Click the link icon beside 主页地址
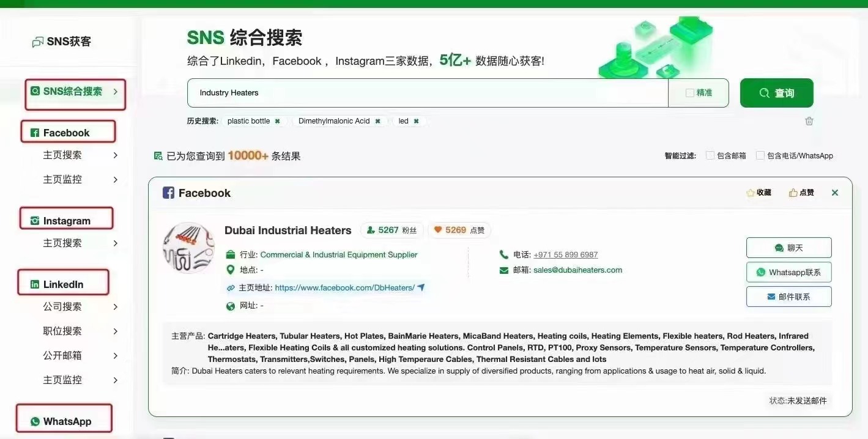868x439 pixels. click(x=231, y=288)
